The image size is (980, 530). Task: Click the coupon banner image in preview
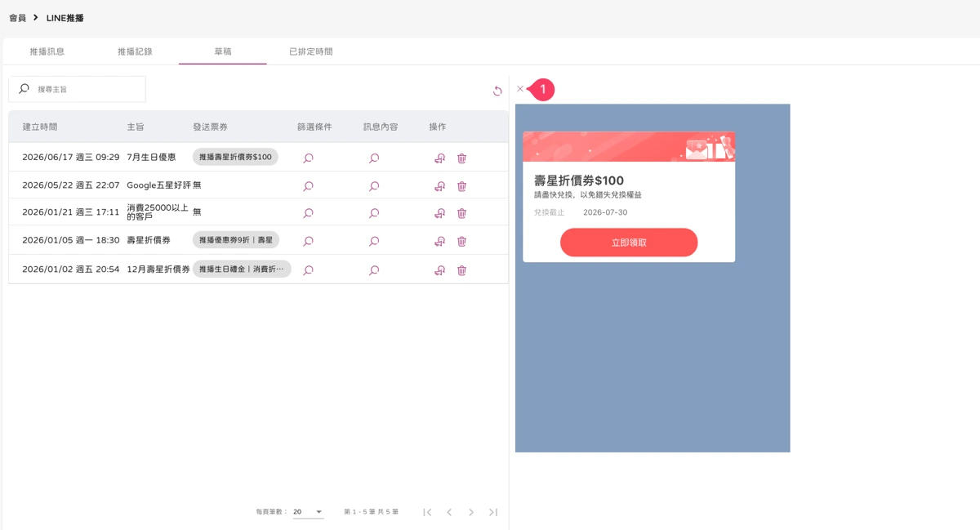[629, 146]
